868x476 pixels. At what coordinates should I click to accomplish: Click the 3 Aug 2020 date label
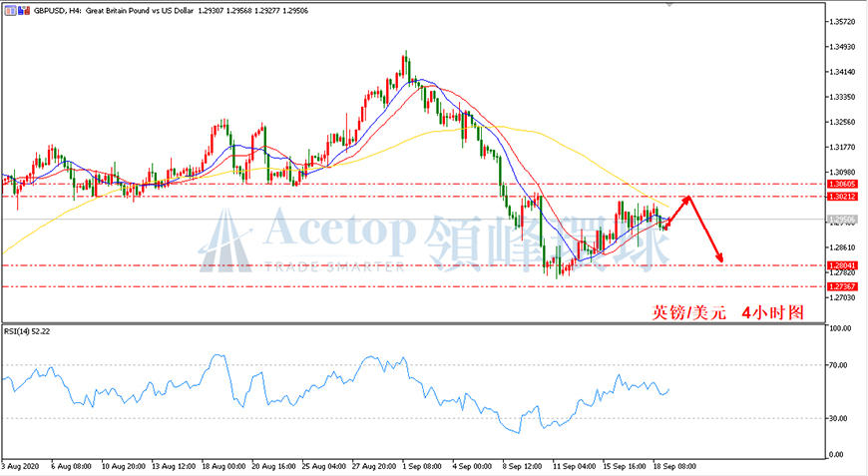[21, 467]
